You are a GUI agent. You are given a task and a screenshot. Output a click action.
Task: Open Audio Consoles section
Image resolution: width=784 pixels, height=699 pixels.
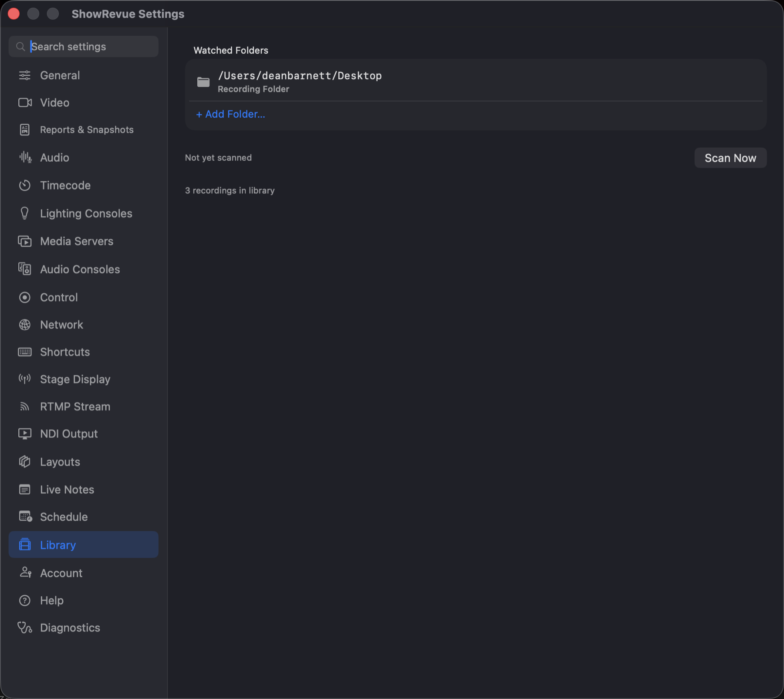point(83,269)
